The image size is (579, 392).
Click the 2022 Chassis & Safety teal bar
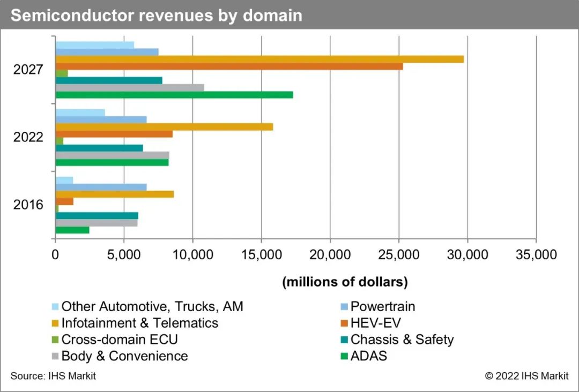tap(99, 148)
